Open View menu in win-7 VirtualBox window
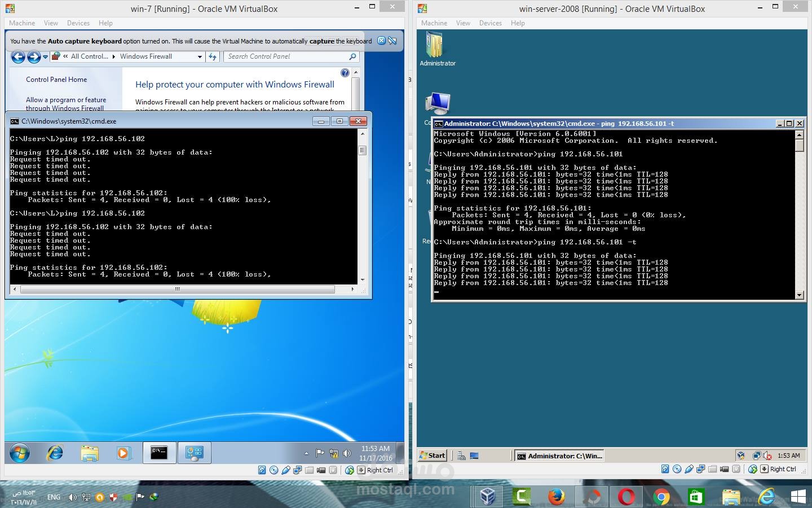Screen dimensions: 812x508 (51, 23)
